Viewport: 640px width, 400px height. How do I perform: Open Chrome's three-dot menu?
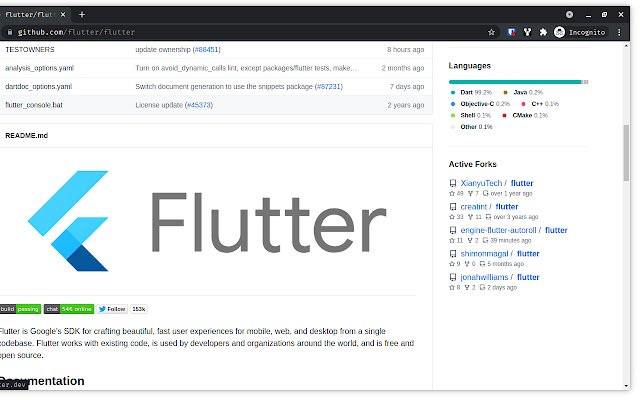point(619,32)
